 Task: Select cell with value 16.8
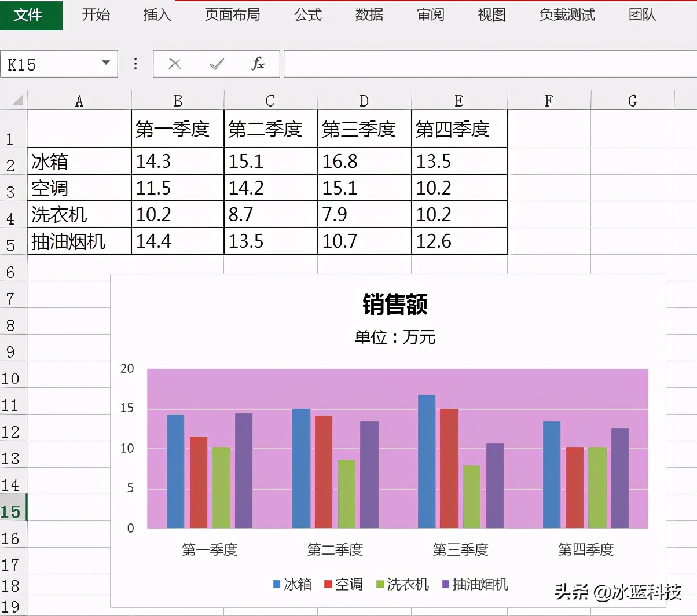point(365,161)
